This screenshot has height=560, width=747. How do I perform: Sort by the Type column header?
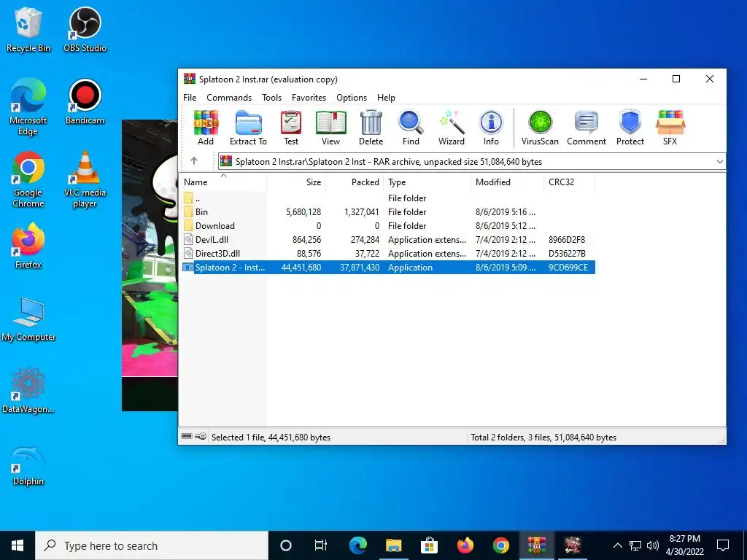427,182
